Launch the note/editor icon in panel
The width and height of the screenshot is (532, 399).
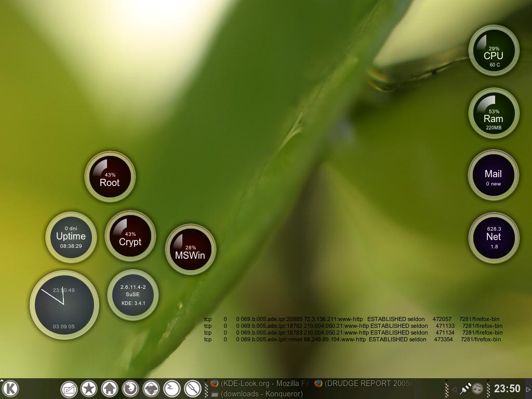click(x=69, y=389)
